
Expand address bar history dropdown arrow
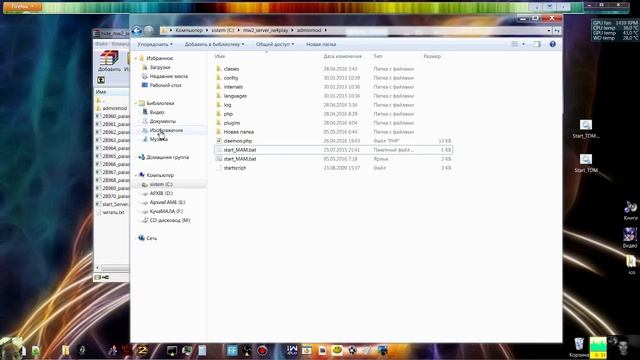pyautogui.click(x=549, y=31)
